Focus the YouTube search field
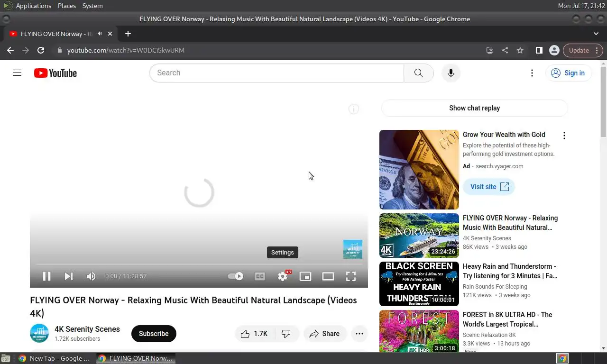 tap(277, 73)
